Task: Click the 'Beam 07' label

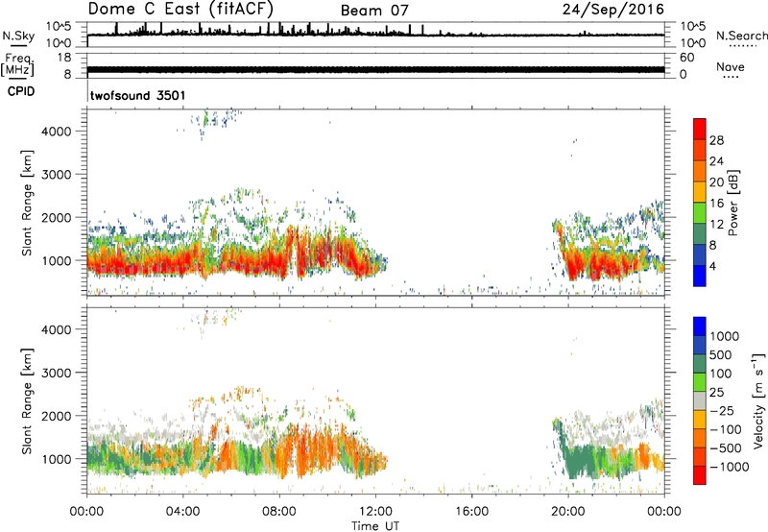Action: click(x=374, y=11)
